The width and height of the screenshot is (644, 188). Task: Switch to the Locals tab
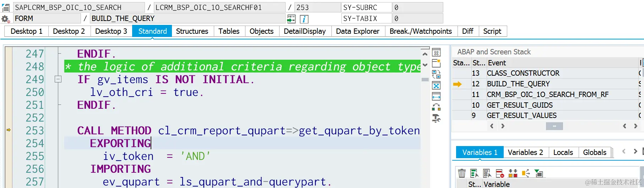[x=563, y=152]
